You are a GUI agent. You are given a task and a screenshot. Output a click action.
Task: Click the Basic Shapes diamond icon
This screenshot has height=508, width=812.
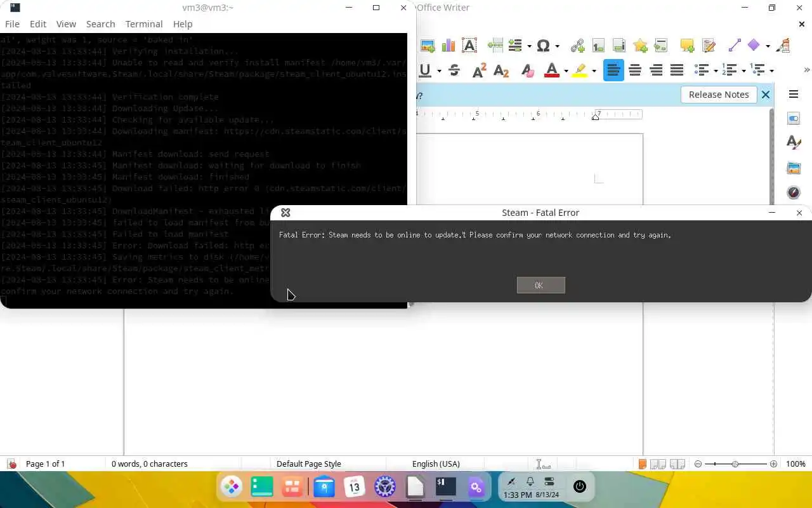point(754,46)
